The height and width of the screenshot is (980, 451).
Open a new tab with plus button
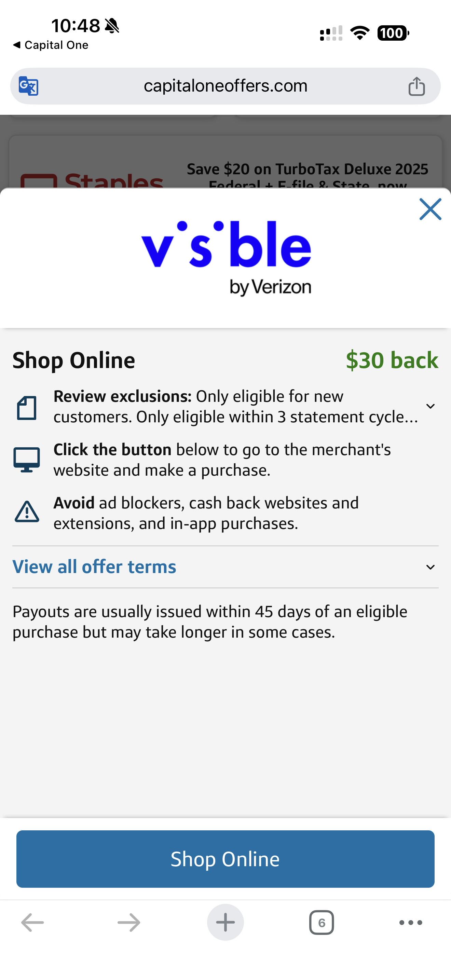pyautogui.click(x=225, y=922)
